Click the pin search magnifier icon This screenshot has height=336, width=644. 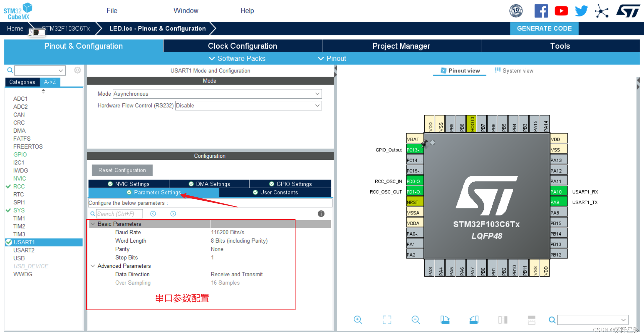pyautogui.click(x=552, y=320)
